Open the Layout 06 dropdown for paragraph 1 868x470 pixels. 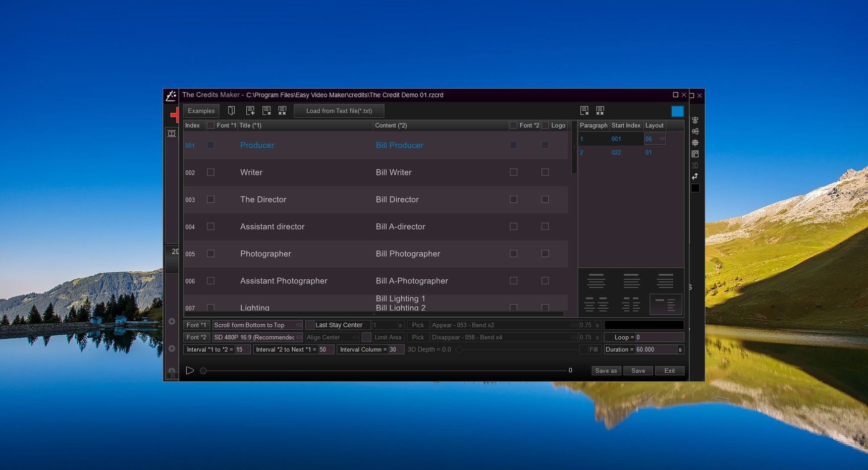click(x=655, y=139)
